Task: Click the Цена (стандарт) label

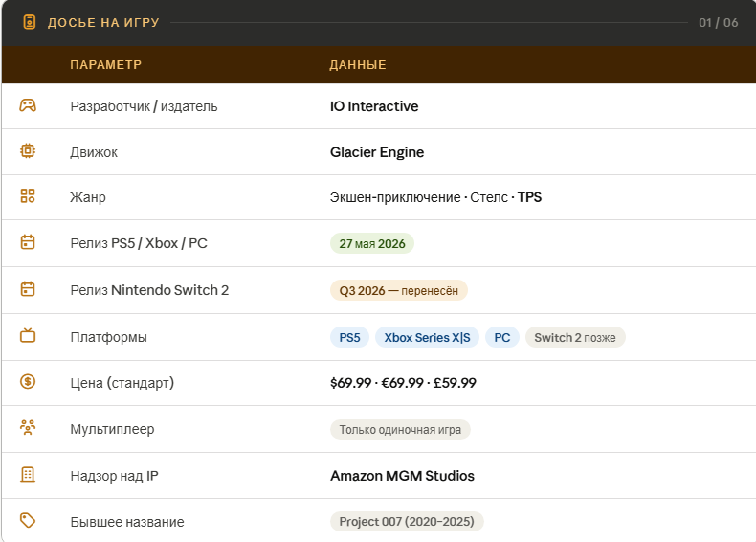Action: click(122, 383)
